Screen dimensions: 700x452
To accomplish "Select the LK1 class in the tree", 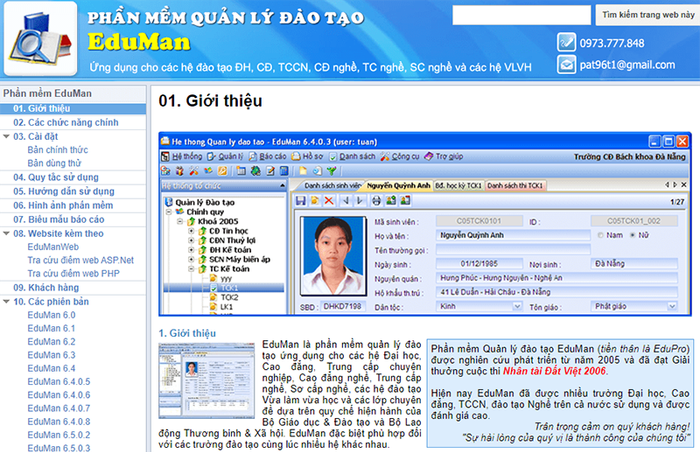I will [226, 307].
